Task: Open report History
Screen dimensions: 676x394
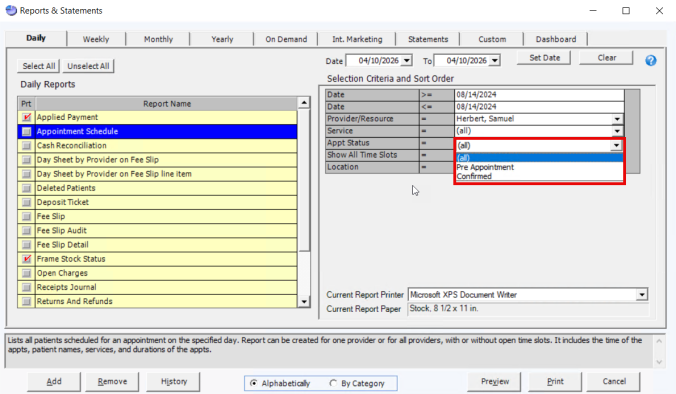Action: point(174,381)
